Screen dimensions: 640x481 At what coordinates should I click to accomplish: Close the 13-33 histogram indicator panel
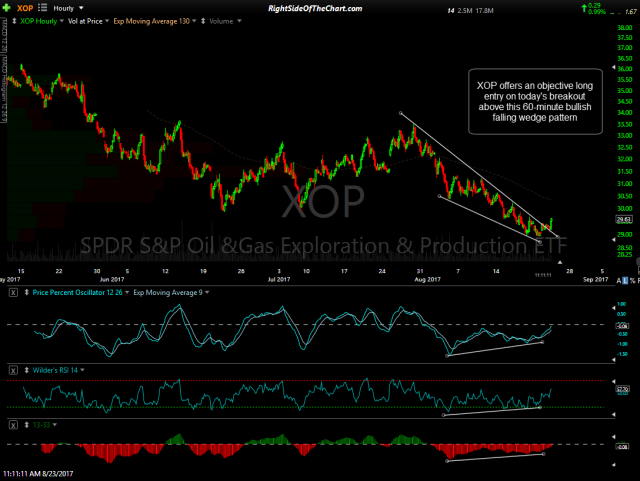coord(12,425)
